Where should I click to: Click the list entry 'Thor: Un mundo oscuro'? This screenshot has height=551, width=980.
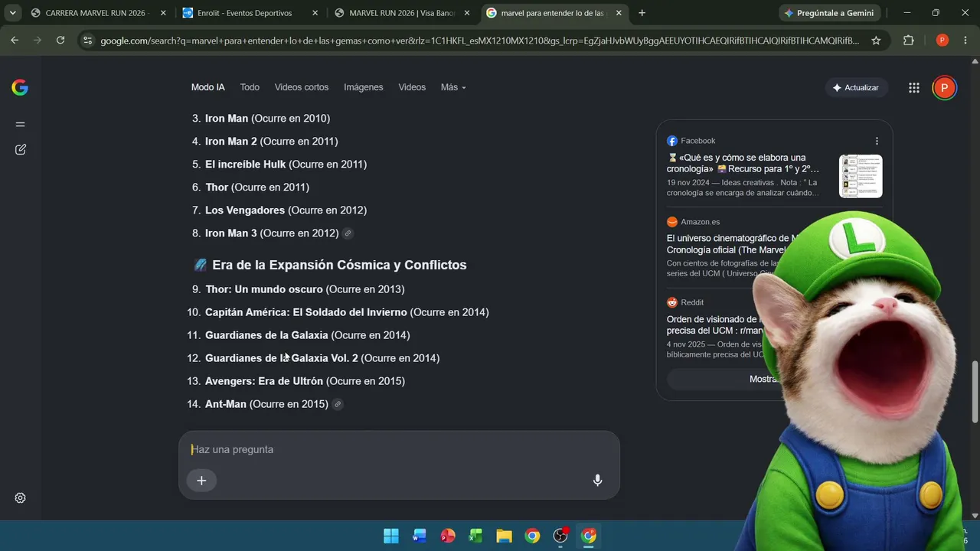pyautogui.click(x=264, y=289)
